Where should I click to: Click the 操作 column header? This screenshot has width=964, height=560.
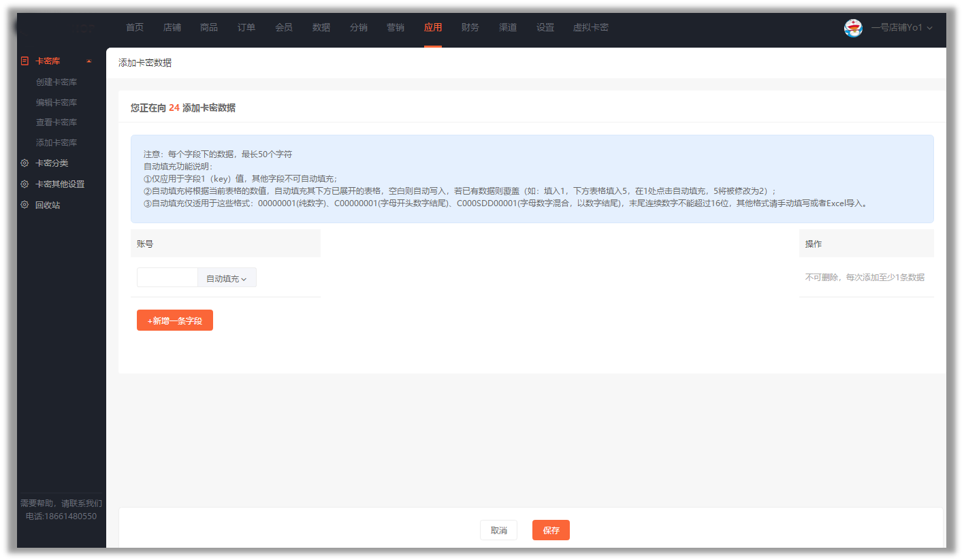pos(867,244)
